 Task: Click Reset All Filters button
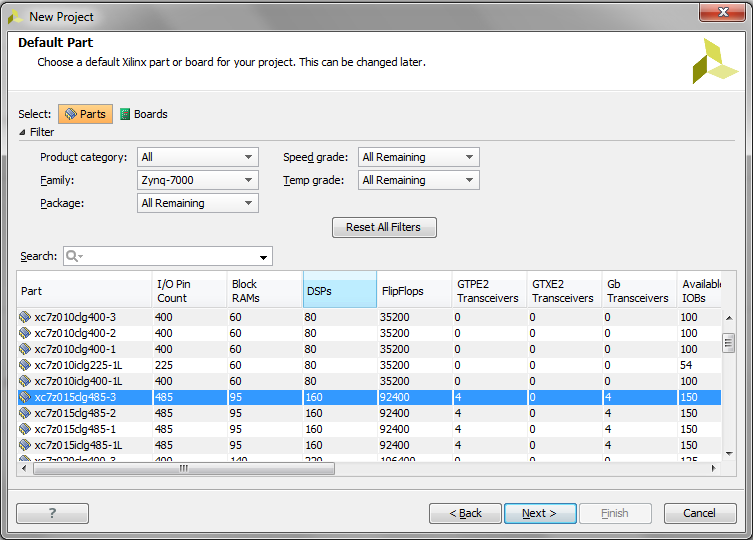(384, 227)
